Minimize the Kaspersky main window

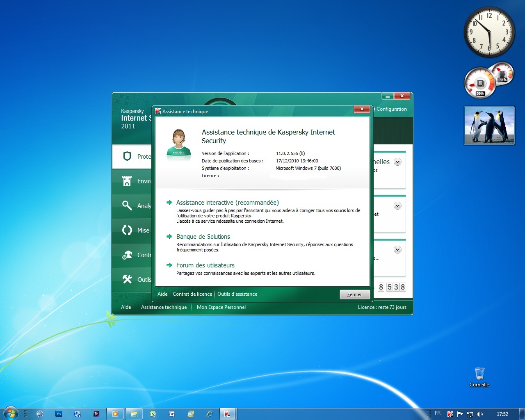coord(388,96)
